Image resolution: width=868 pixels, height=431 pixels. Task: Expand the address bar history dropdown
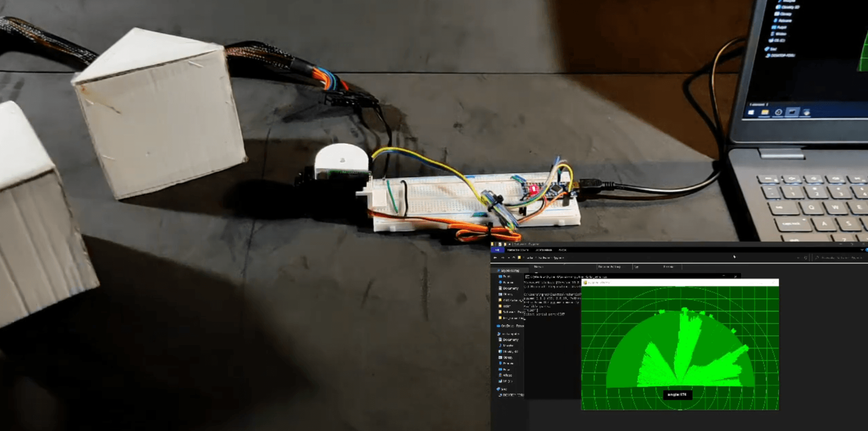coord(799,258)
